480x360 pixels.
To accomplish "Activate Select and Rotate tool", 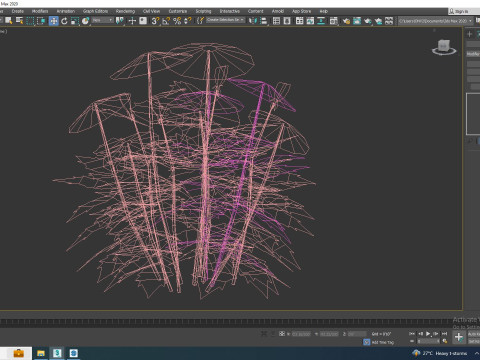I will 64,21.
